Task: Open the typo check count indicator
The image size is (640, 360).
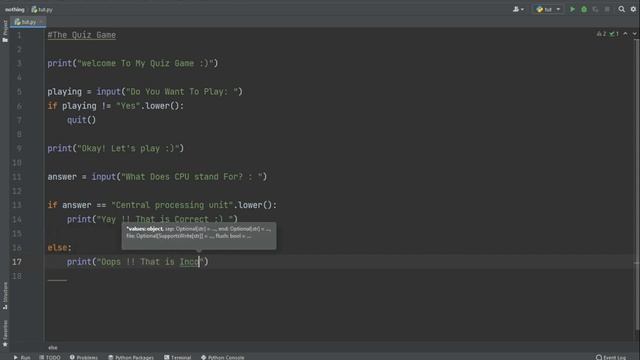Action: click(614, 34)
